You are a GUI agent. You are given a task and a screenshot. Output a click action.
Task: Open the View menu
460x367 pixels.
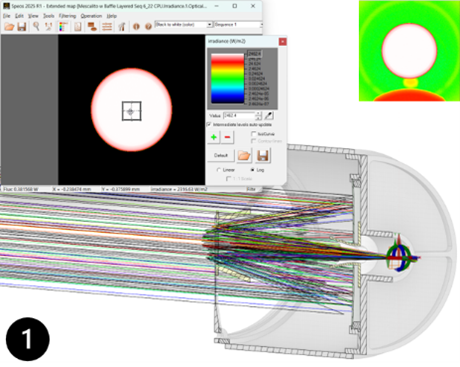33,16
